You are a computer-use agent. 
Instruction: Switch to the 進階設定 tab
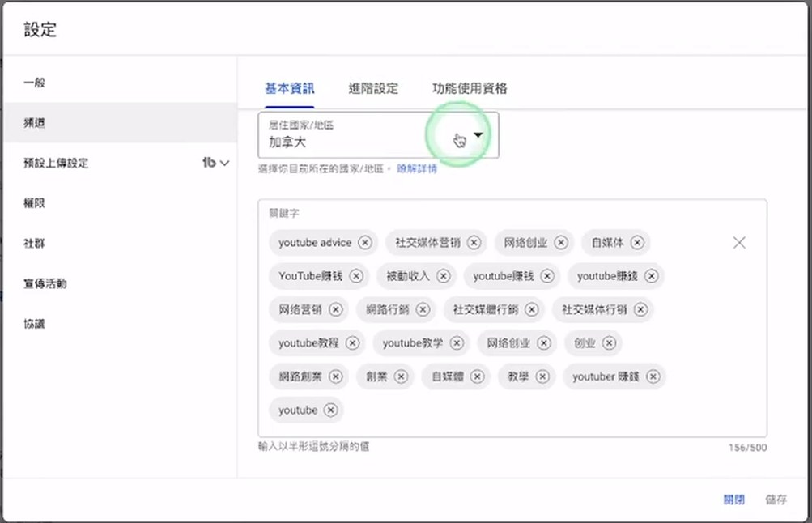click(373, 88)
